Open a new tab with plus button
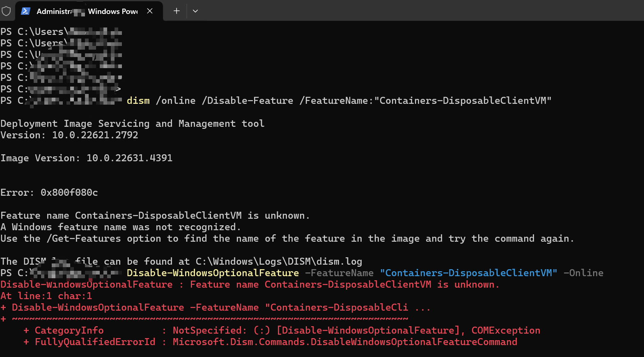Screen dimensions: 644x357 [x=176, y=11]
